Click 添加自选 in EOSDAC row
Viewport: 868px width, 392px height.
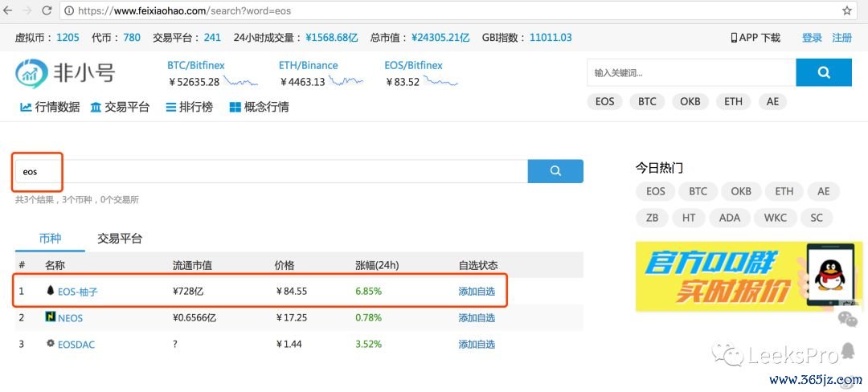477,345
